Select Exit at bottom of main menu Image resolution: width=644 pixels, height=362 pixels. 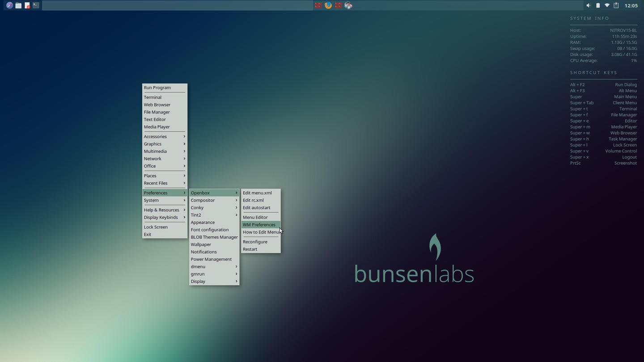[165, 234]
